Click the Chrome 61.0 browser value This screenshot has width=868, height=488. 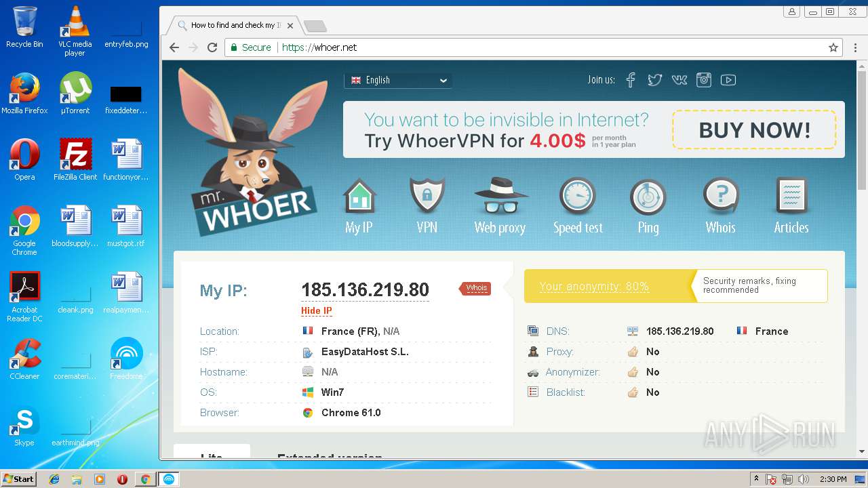click(351, 413)
